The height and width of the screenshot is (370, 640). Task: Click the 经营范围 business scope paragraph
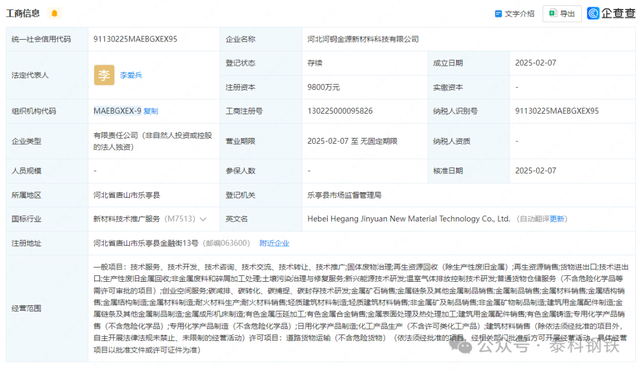click(361, 308)
